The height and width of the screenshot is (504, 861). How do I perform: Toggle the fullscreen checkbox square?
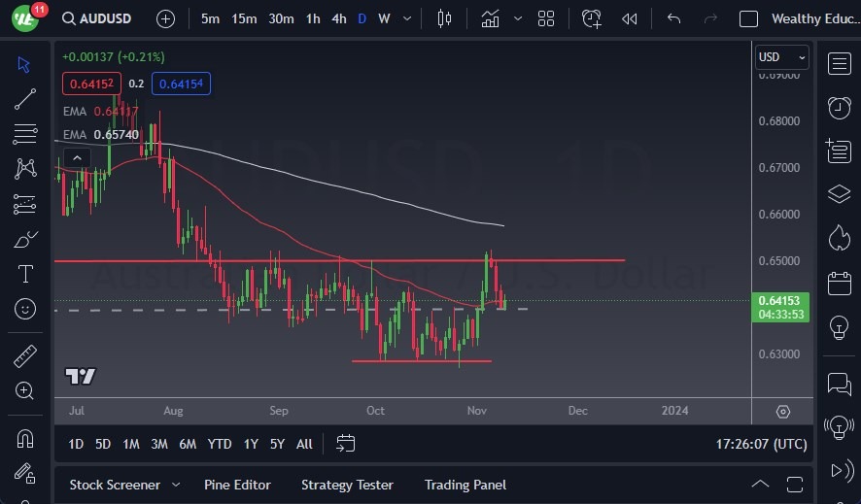(x=748, y=18)
